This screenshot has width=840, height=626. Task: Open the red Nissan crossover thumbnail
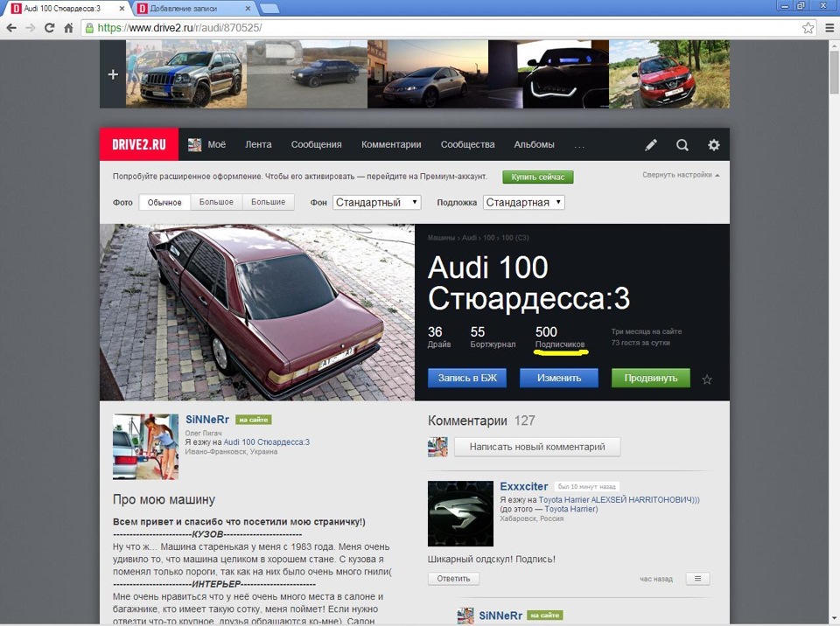click(x=669, y=74)
